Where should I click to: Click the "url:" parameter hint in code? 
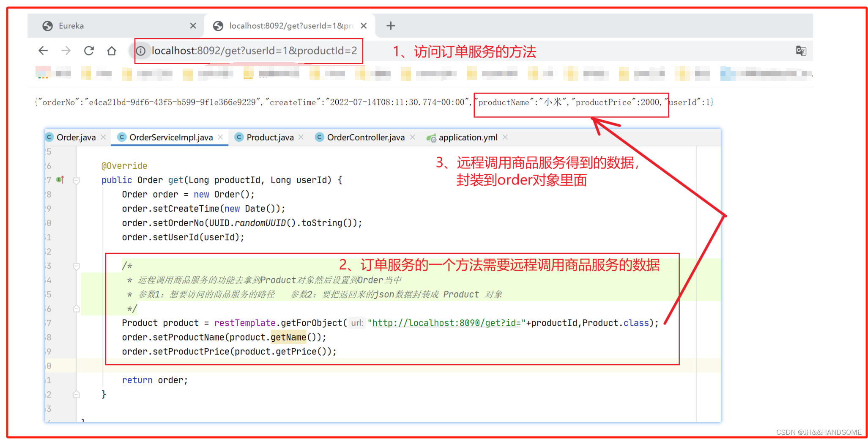click(357, 323)
